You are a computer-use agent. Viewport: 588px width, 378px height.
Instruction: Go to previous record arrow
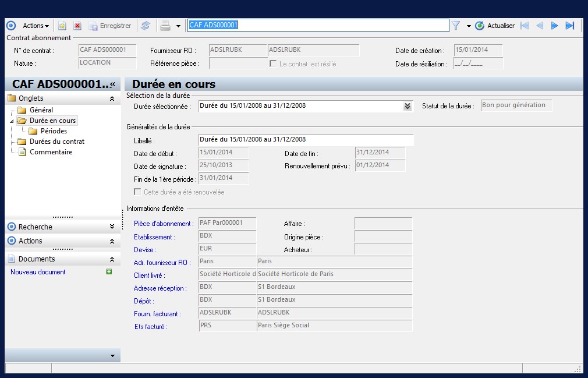[540, 26]
